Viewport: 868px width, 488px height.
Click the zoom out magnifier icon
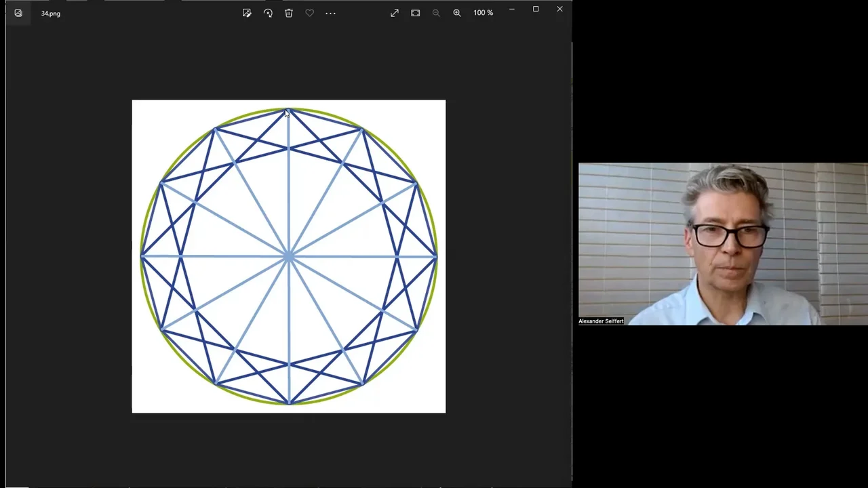[x=436, y=13]
